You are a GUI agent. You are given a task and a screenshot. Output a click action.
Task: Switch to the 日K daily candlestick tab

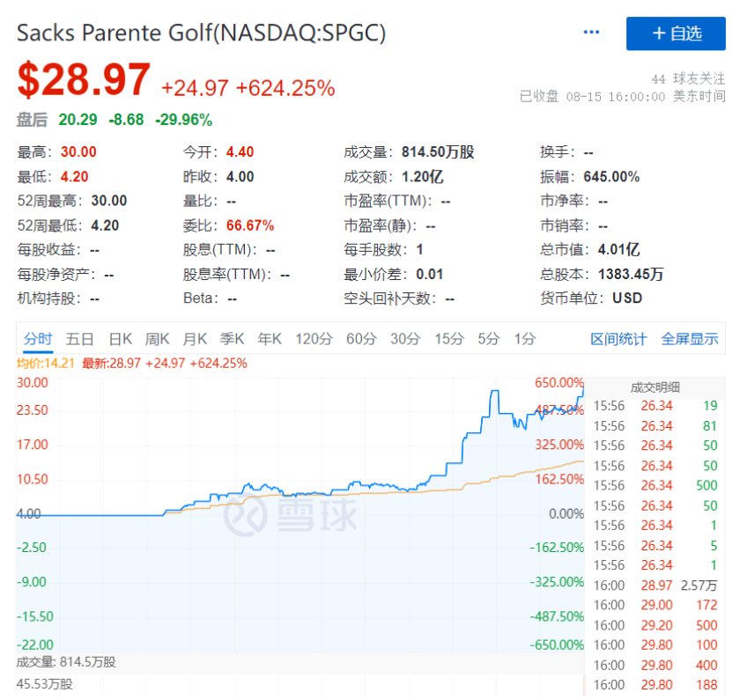click(120, 339)
